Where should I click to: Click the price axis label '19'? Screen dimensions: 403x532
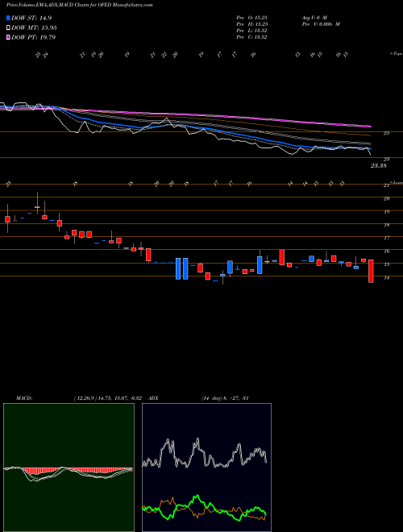click(386, 212)
